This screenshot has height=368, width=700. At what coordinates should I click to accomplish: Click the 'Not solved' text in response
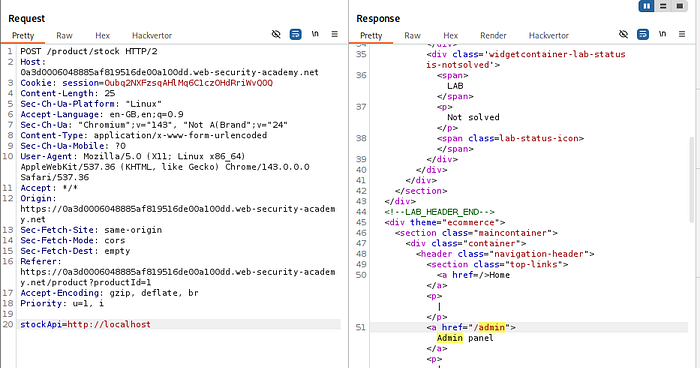(473, 117)
